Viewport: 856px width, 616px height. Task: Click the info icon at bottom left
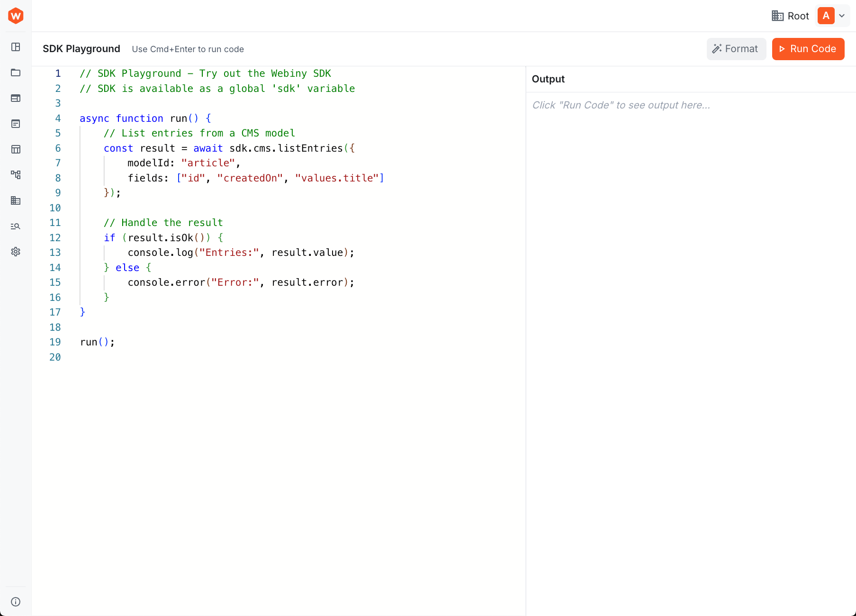[16, 602]
